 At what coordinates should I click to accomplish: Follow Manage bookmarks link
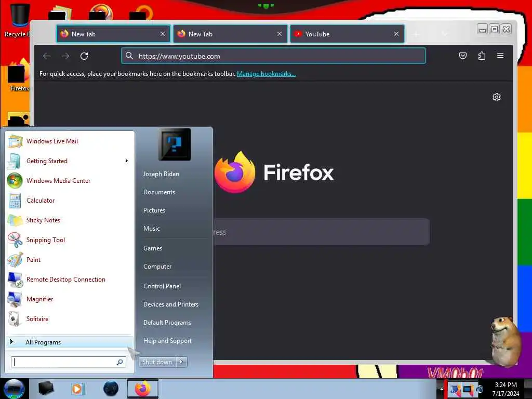click(x=267, y=74)
